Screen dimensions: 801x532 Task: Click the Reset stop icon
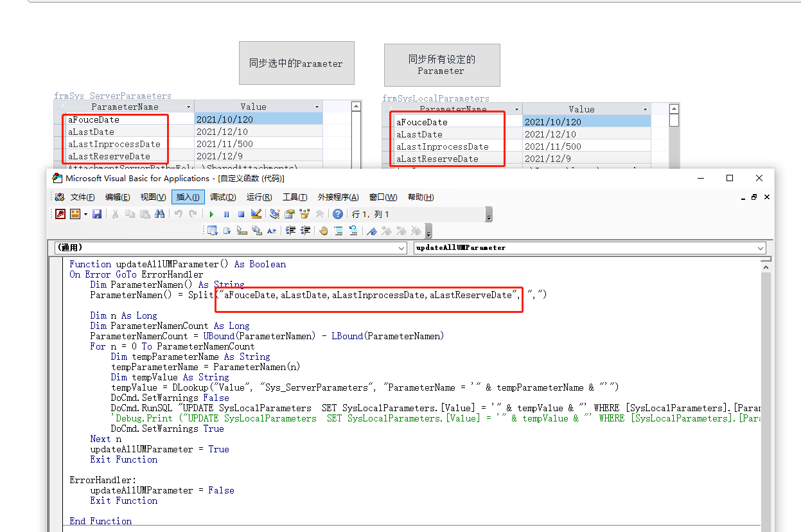tap(241, 214)
